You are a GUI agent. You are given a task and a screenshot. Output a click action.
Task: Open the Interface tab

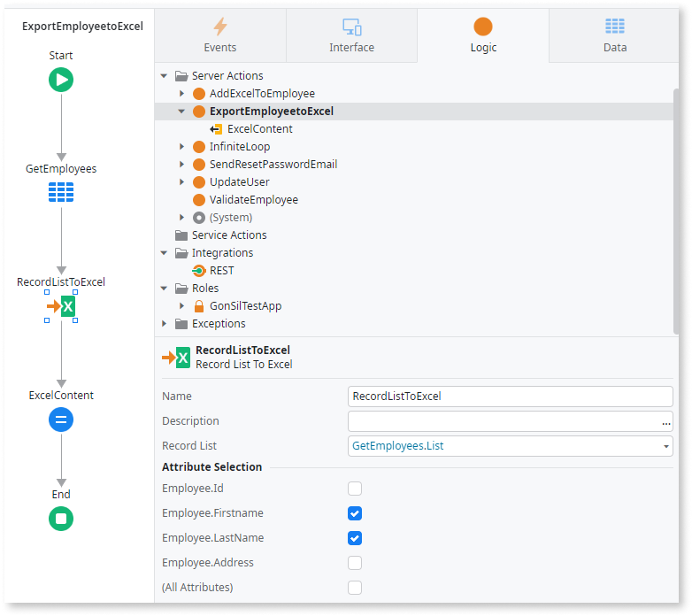point(351,36)
